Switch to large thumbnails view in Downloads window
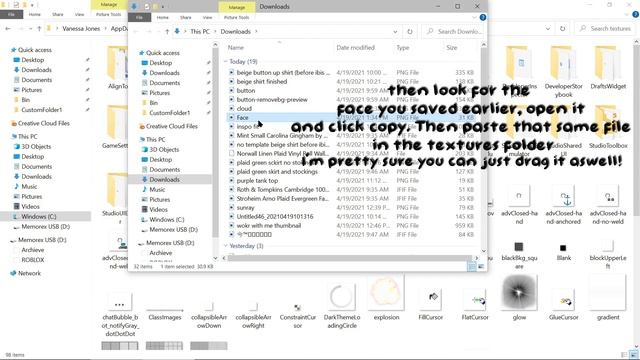This screenshot has height=360, width=640. (x=481, y=267)
